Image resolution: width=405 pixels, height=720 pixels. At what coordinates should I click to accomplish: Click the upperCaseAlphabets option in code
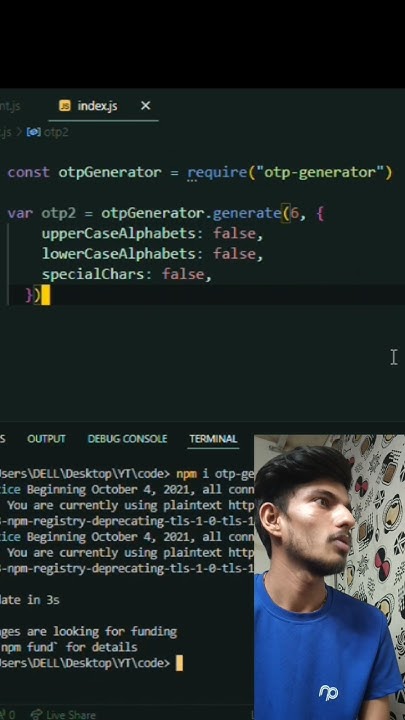pyautogui.click(x=119, y=234)
